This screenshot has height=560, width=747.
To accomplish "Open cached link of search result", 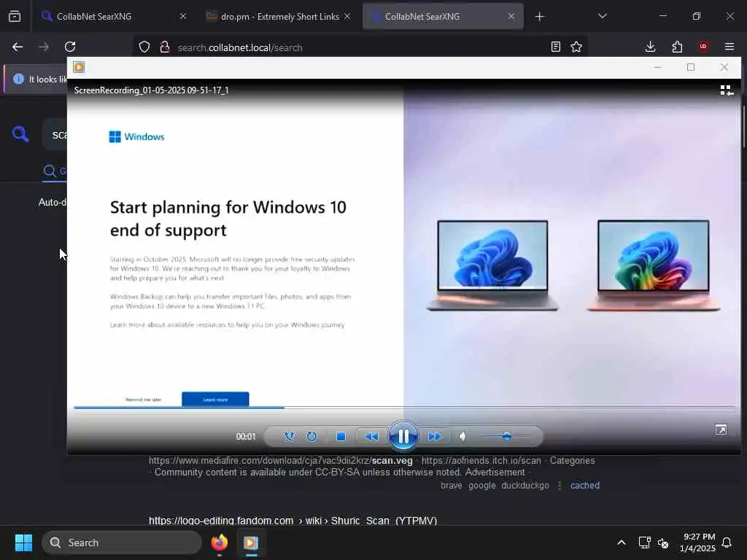I will 585,485.
